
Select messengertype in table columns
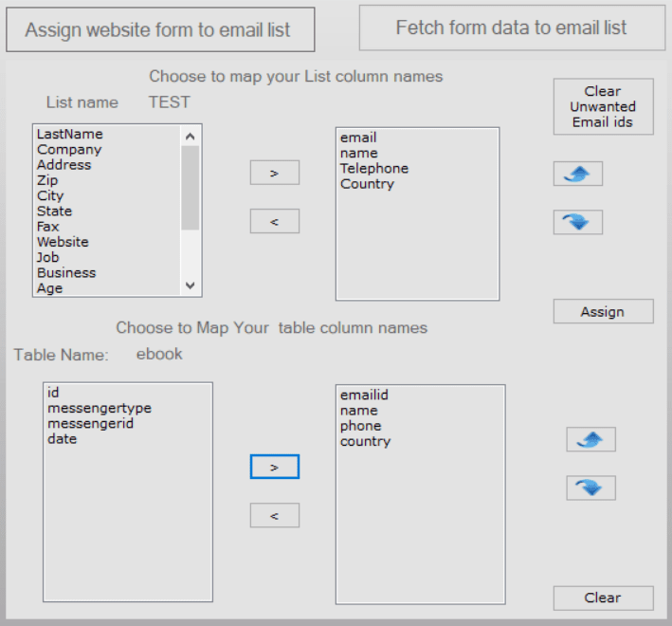coord(100,408)
